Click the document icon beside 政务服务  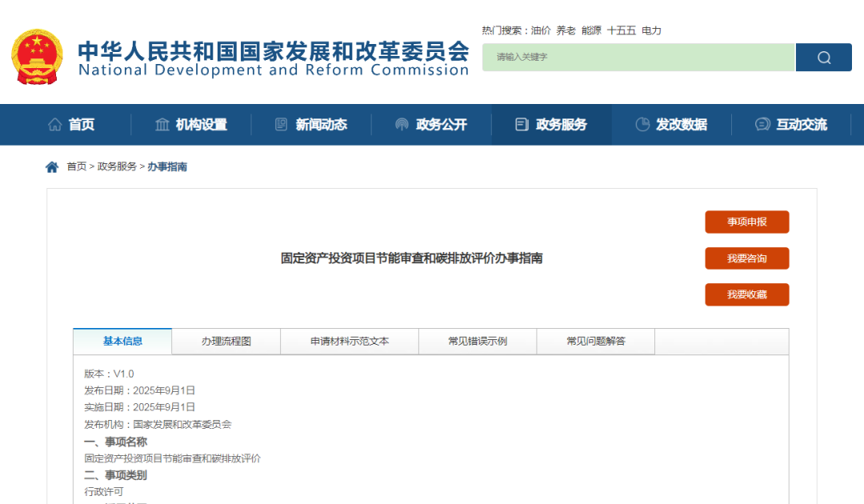(x=522, y=125)
